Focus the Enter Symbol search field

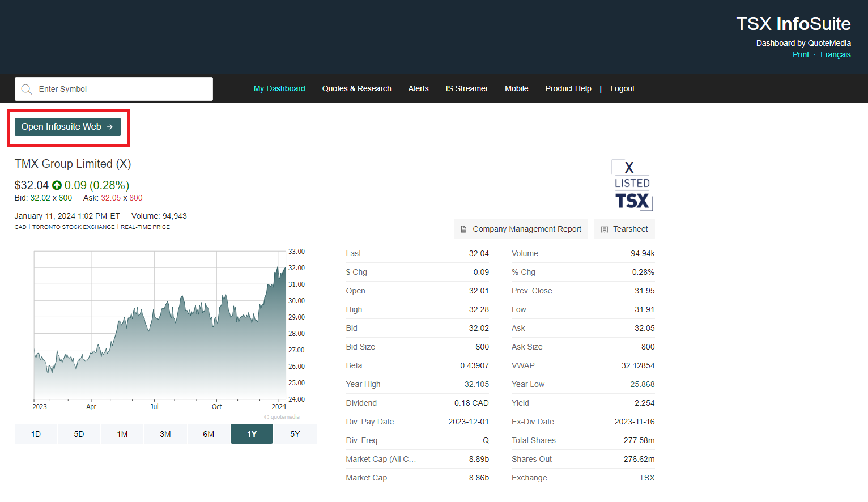114,89
